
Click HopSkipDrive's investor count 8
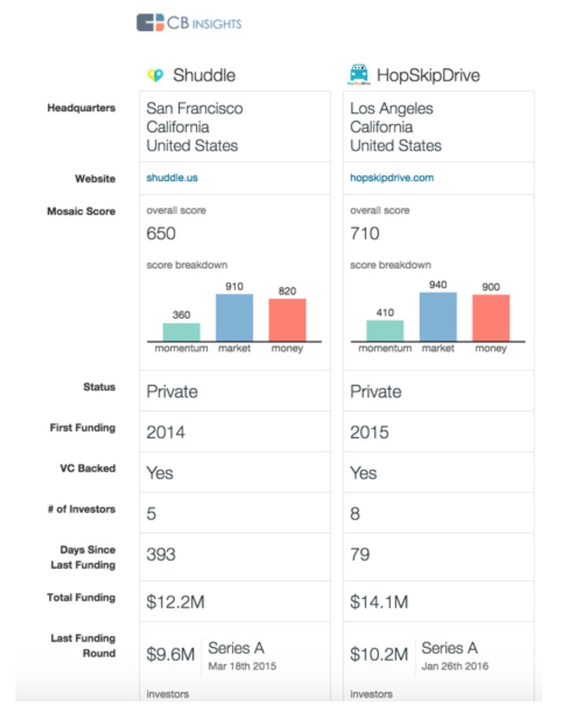[x=355, y=514]
